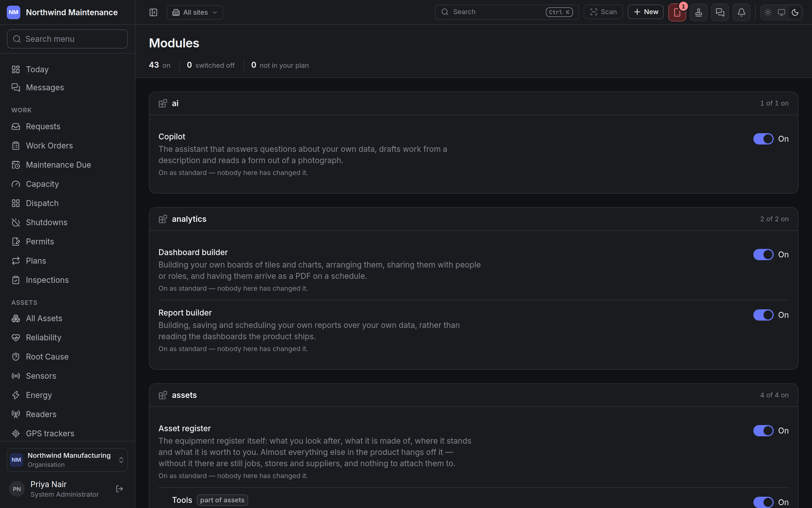Go to Reliability under Assets

pos(67,337)
